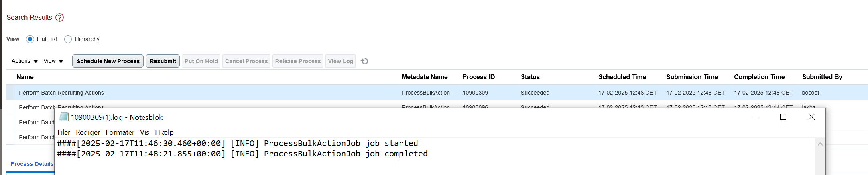Expand the View dropdown in the toolbar
The image size is (868, 175).
[53, 61]
